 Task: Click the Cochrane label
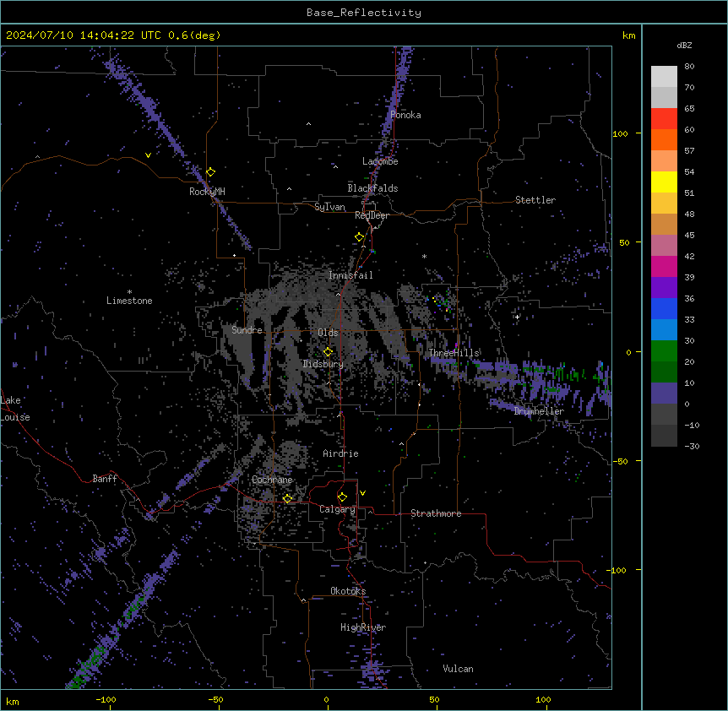(272, 480)
